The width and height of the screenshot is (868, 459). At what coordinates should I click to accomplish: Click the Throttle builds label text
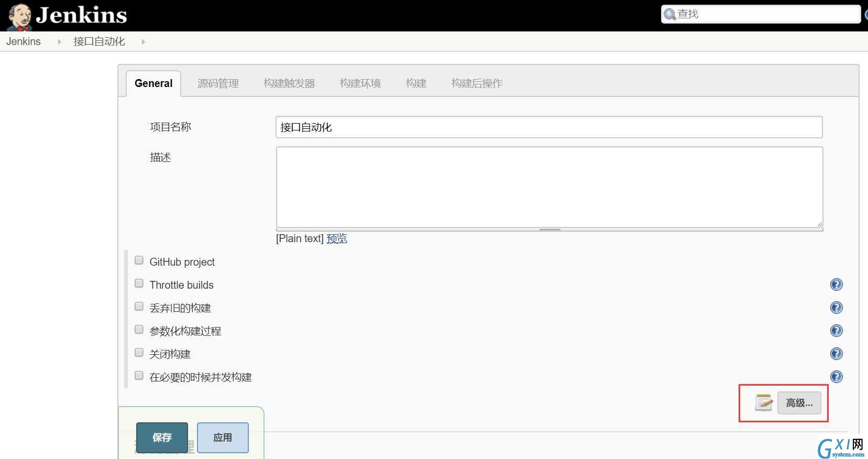tap(182, 285)
